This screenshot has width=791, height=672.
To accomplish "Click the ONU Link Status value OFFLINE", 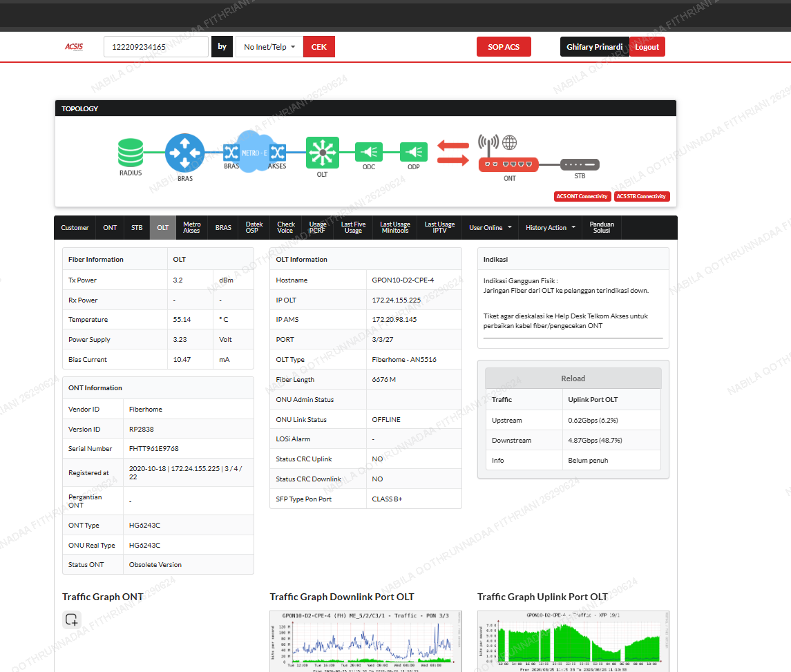I will coord(386,420).
